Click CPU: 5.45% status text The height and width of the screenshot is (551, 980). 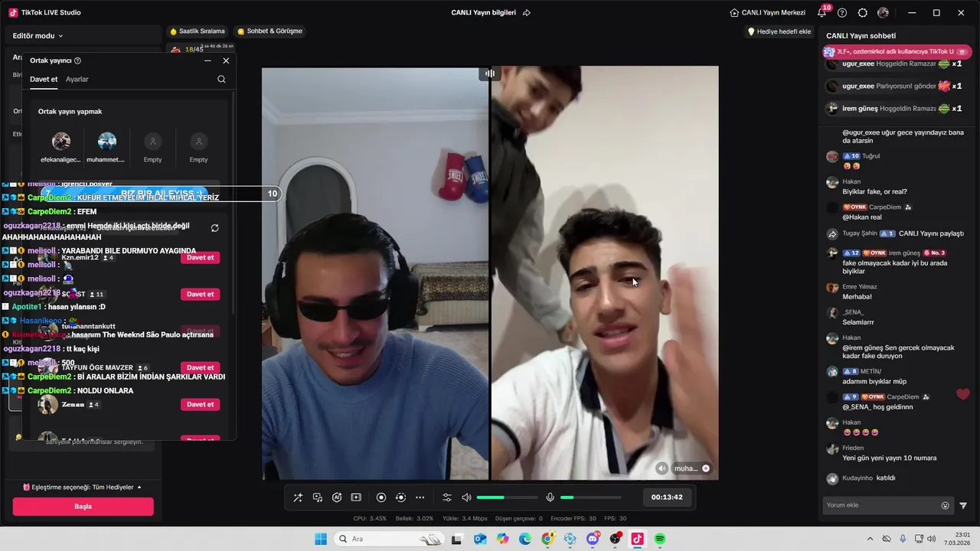(370, 518)
